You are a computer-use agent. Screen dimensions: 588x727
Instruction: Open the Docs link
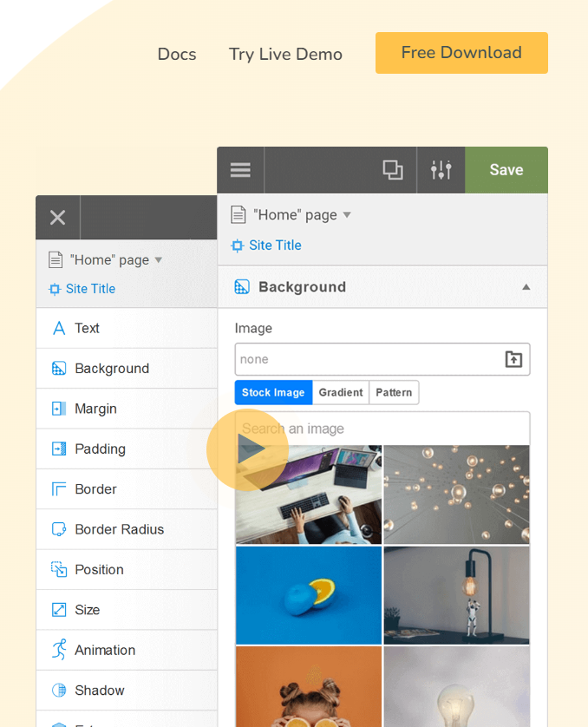177,55
